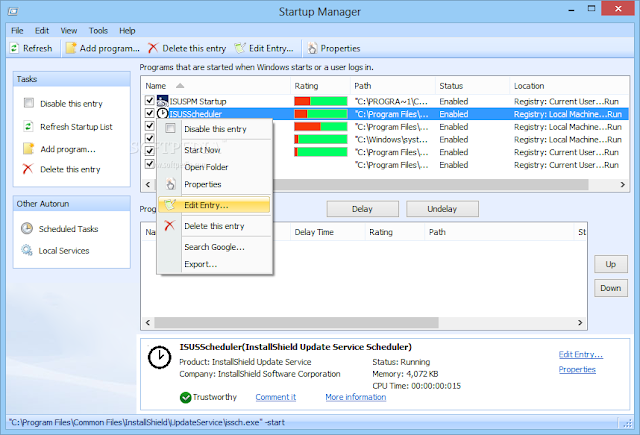Open Local Services gear icon
640x435 pixels.
click(27, 250)
